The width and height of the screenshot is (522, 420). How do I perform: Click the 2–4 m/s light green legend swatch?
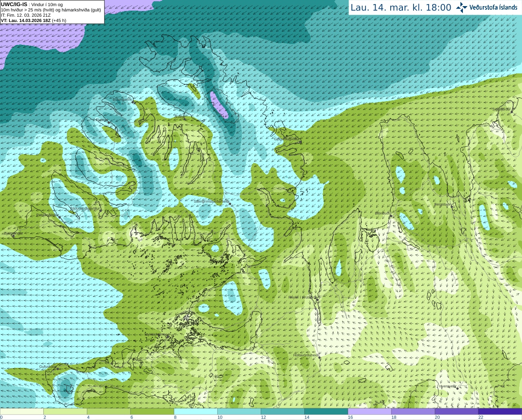click(x=65, y=411)
